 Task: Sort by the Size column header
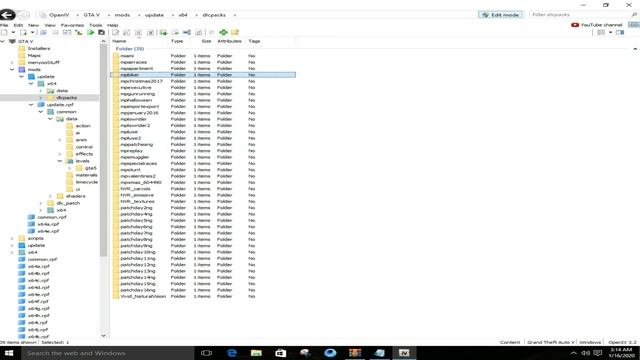pos(206,41)
